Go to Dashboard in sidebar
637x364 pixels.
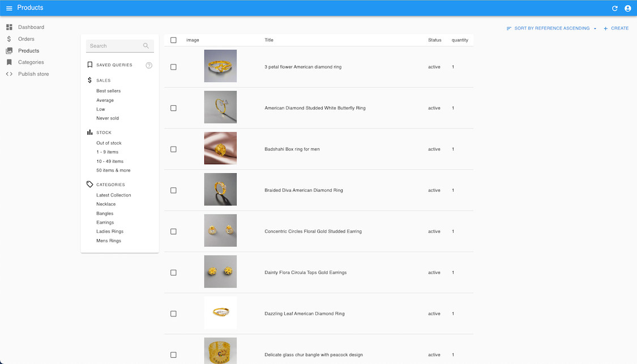click(31, 27)
